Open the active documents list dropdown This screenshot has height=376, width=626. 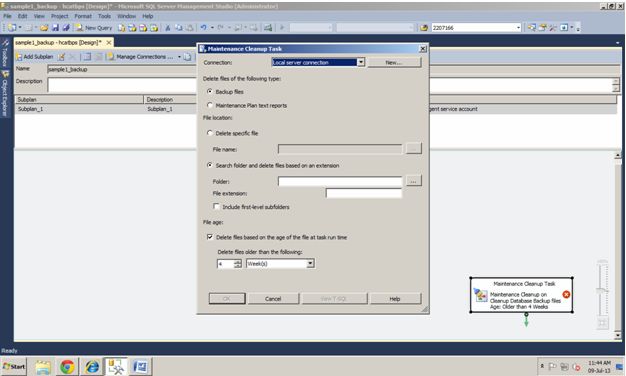618,43
